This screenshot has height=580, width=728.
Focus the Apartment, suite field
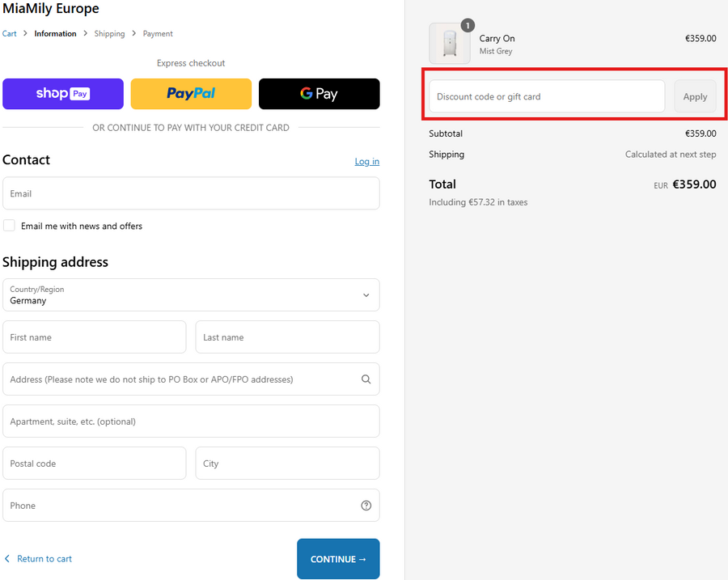pyautogui.click(x=191, y=421)
